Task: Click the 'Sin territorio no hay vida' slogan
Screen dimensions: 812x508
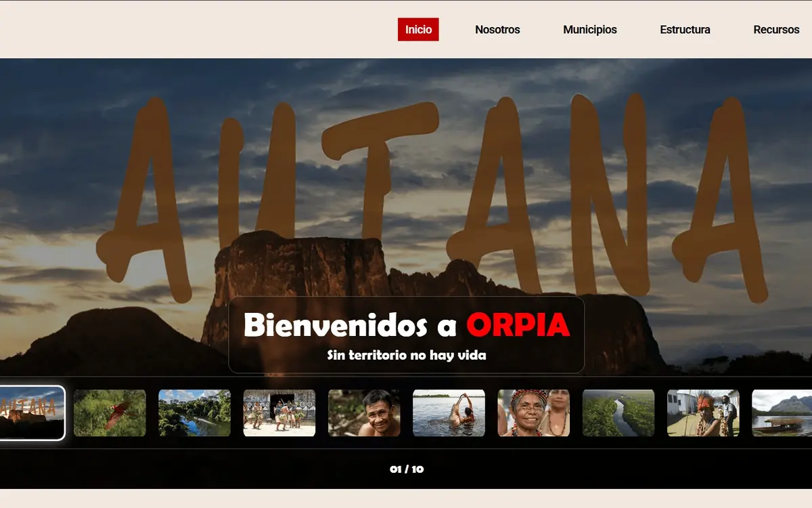Action: coord(407,355)
